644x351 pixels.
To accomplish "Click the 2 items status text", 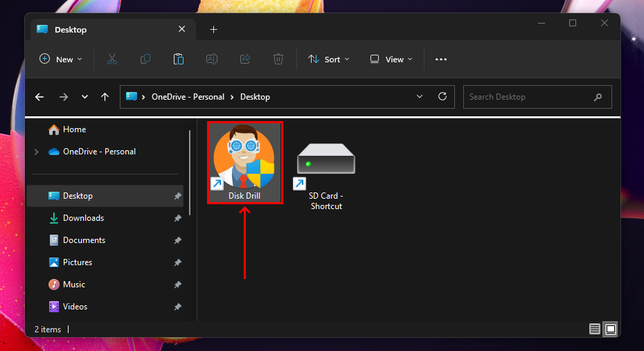I will pyautogui.click(x=48, y=330).
